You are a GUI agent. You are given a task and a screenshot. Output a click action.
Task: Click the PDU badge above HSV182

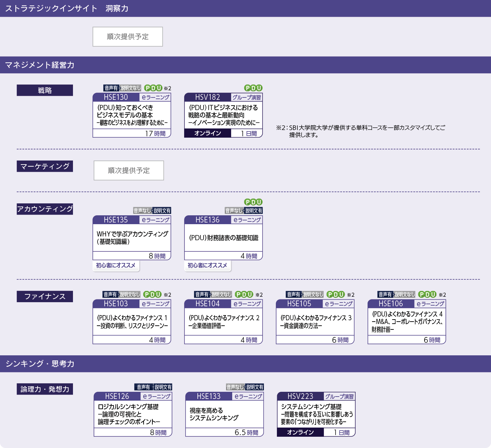[x=253, y=88]
